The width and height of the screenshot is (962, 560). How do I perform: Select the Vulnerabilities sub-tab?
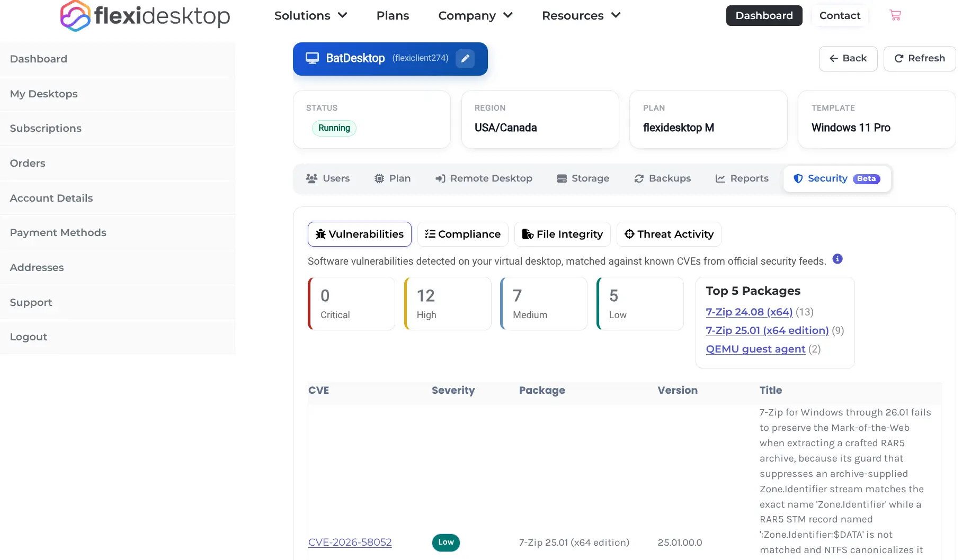360,234
